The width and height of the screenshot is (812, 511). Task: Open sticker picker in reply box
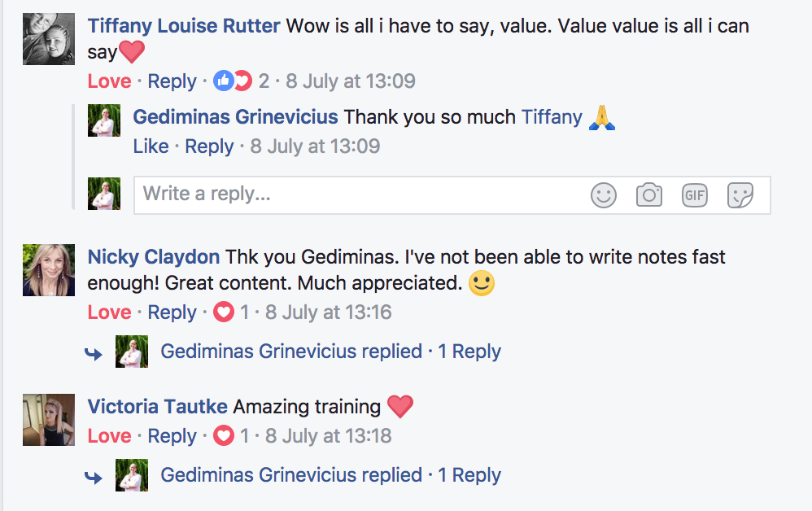coord(740,194)
